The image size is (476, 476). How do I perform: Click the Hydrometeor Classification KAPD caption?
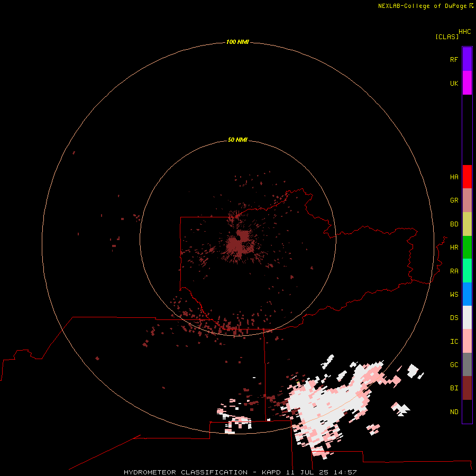(240, 472)
